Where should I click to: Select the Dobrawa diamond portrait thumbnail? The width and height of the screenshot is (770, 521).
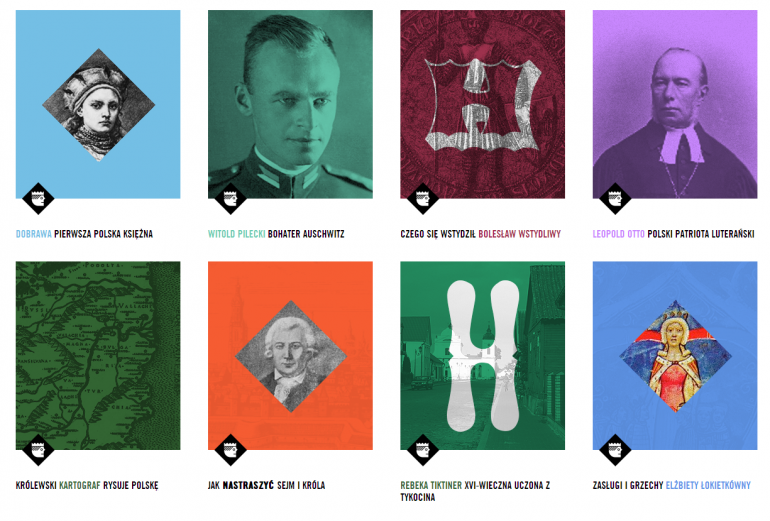coord(99,105)
